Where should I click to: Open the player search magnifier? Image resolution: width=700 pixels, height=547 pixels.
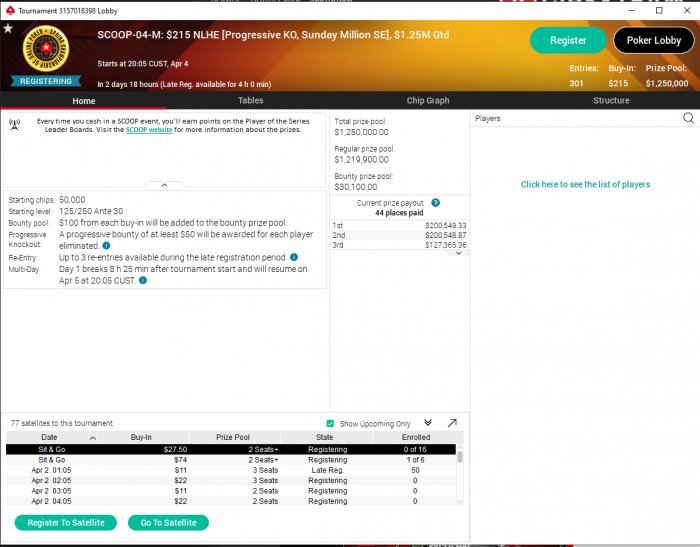click(x=688, y=118)
